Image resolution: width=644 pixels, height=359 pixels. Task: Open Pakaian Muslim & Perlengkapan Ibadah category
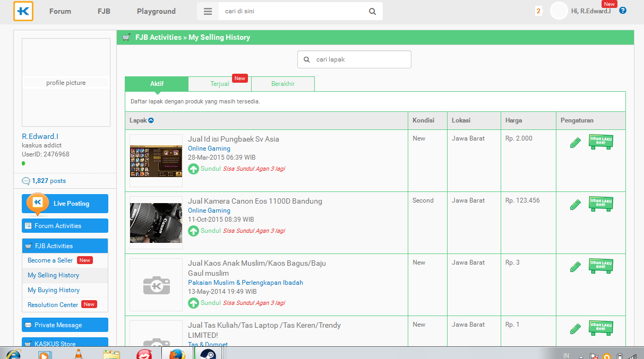(245, 283)
